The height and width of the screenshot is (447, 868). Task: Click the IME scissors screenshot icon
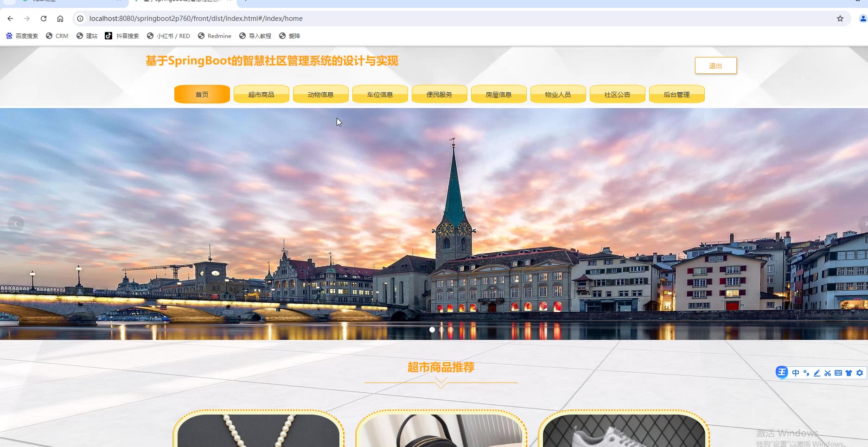point(828,373)
